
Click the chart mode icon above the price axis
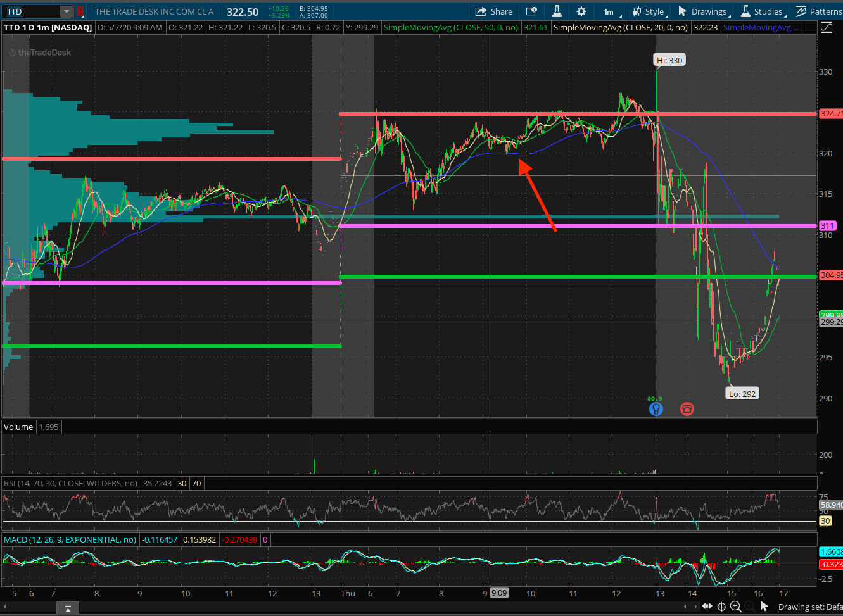pos(826,27)
